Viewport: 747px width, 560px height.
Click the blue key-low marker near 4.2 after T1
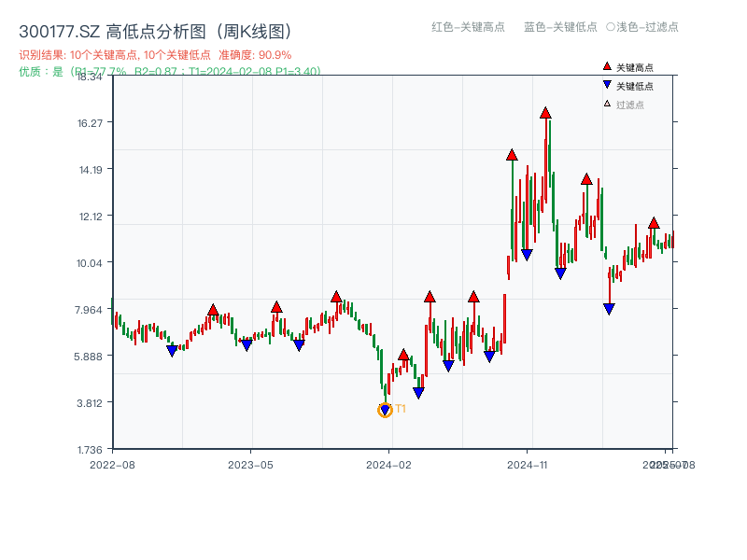[418, 393]
